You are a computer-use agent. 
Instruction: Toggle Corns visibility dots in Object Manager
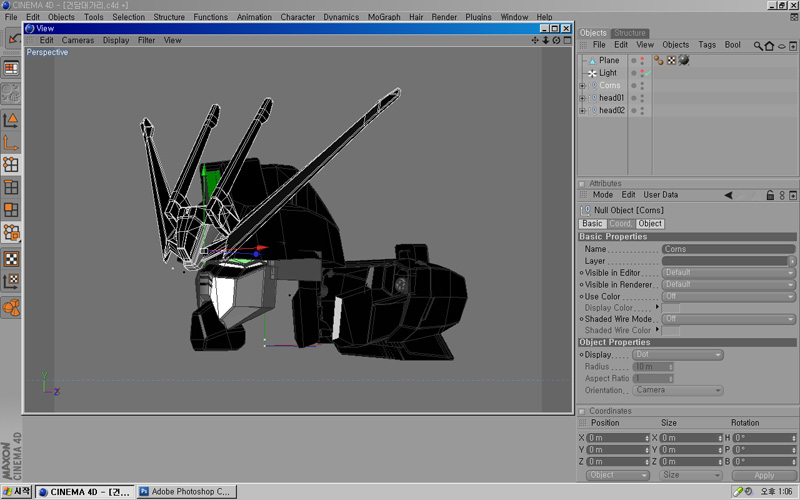tap(642, 86)
